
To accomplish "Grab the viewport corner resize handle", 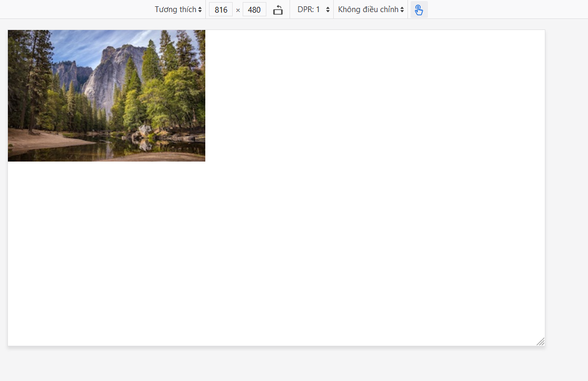I will click(540, 342).
